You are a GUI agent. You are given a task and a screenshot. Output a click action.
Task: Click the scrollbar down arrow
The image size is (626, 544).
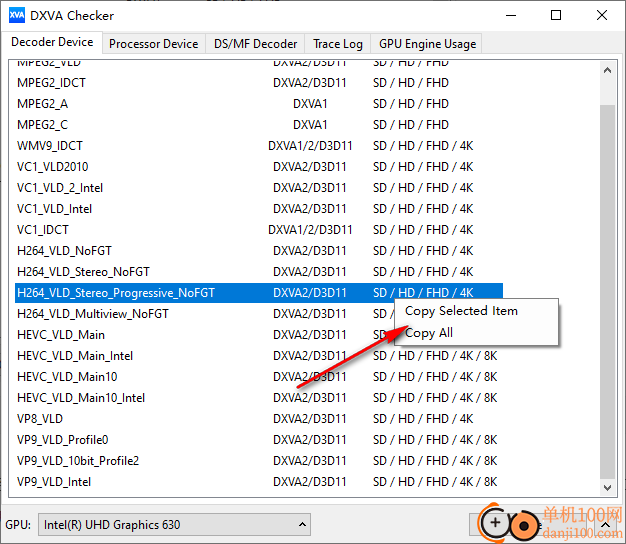pyautogui.click(x=607, y=487)
